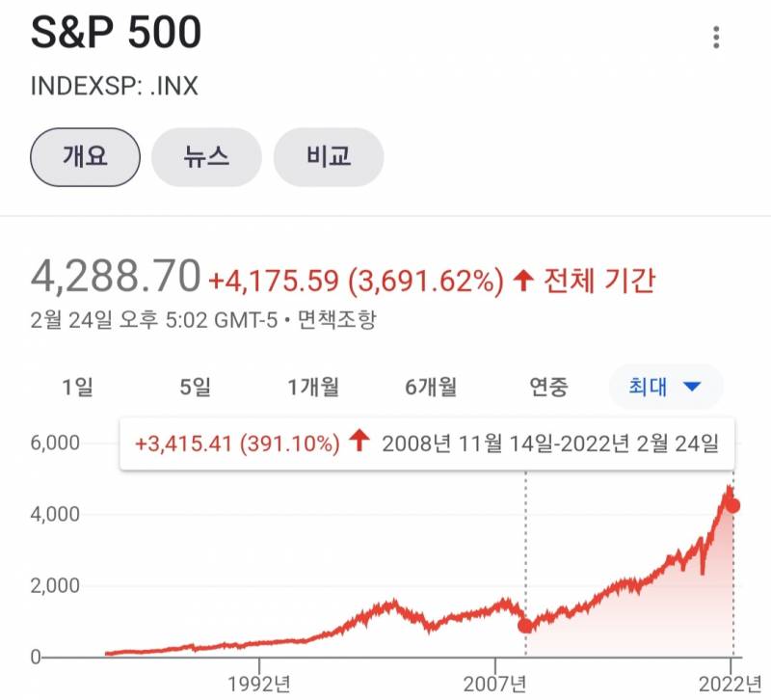Screen dimensions: 771x700
Task: Click the red dot marking November 2008
Action: coord(525,625)
